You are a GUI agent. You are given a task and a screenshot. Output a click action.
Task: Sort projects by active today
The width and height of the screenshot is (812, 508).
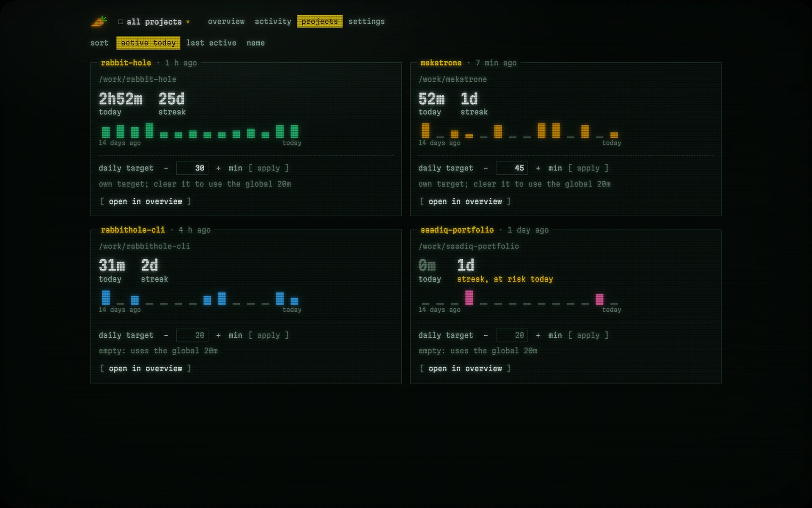(x=148, y=43)
